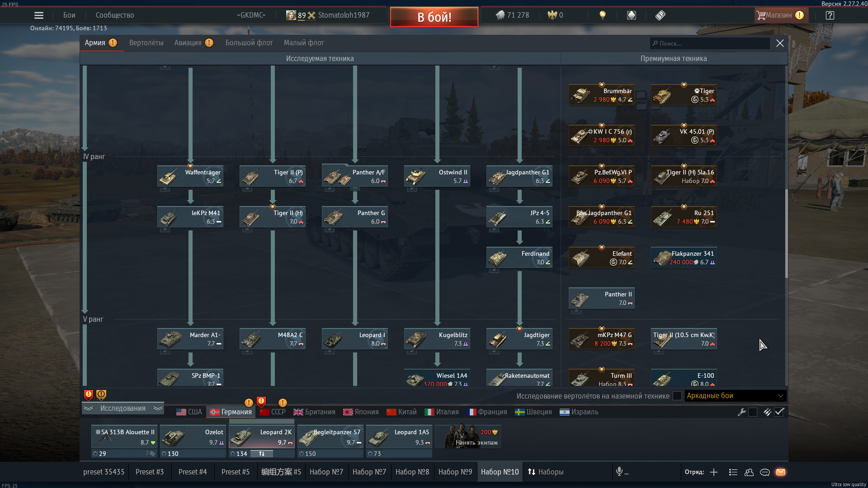
Task: Open the diamond-shaped icon in top bar
Action: [x=632, y=15]
